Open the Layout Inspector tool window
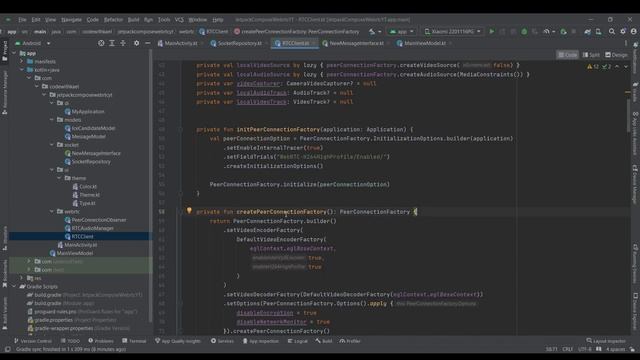640x360 pixels. tap(606, 341)
